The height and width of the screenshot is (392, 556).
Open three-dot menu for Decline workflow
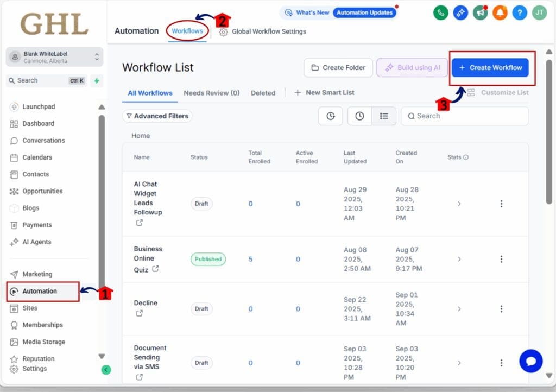tap(501, 309)
